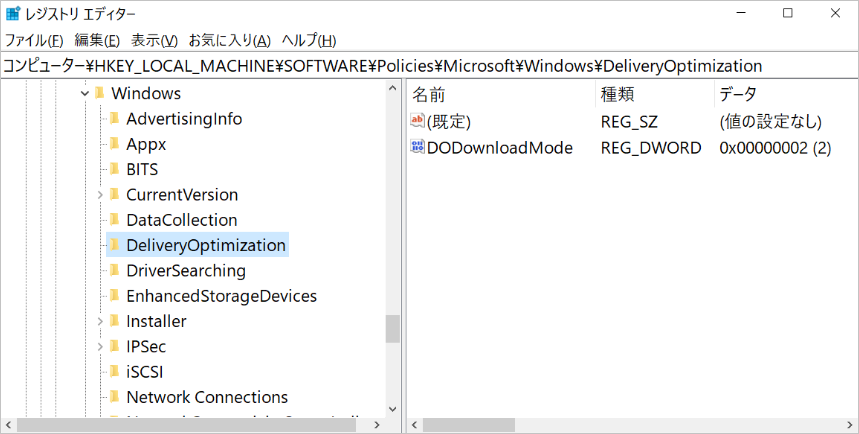Viewport: 859px width, 434px height.
Task: Select the IPSec key
Action: (146, 347)
